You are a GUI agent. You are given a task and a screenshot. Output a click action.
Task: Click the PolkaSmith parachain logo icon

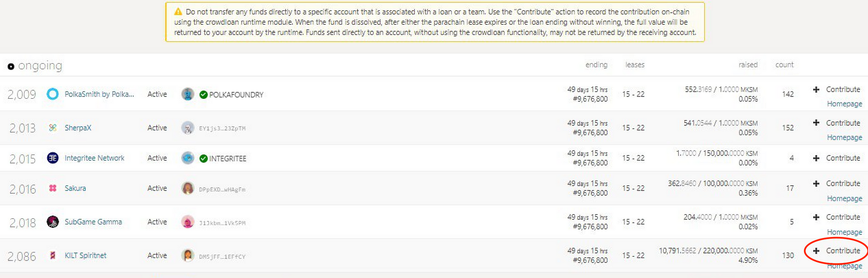52,94
